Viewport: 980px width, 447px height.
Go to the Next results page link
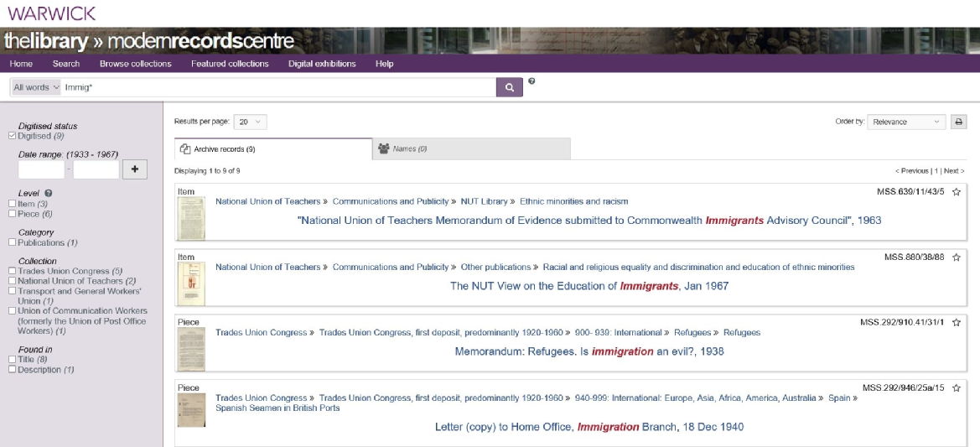[954, 171]
